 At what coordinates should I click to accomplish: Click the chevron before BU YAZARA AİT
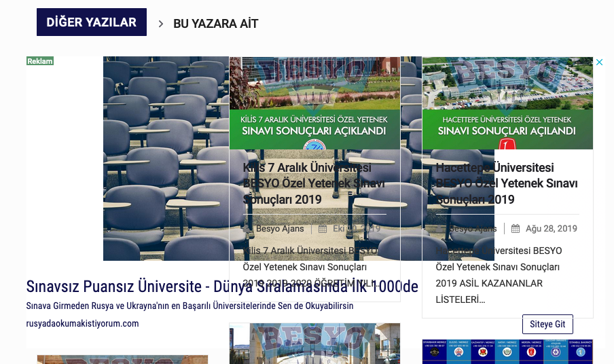point(160,24)
